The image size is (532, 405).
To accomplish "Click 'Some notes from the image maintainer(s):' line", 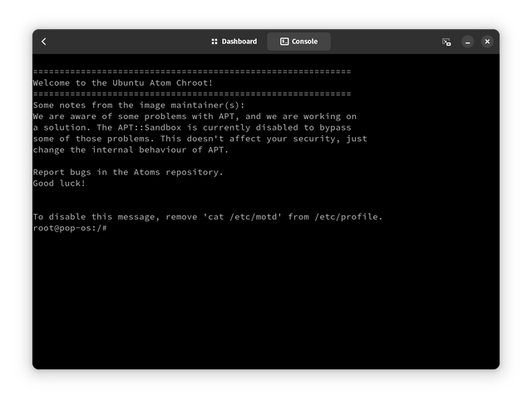I will click(139, 106).
